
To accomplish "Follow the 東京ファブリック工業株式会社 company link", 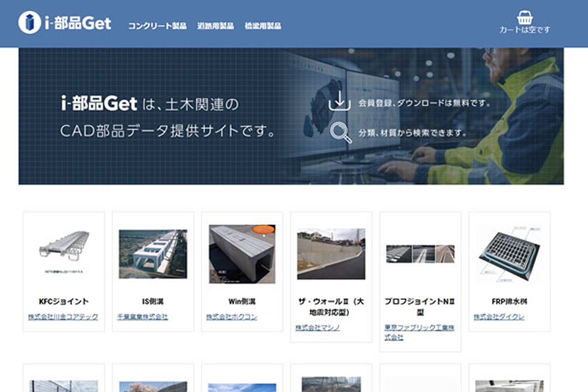I will click(420, 332).
